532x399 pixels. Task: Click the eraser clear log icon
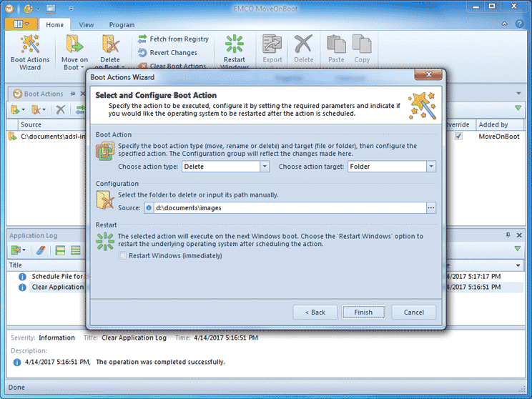pyautogui.click(x=41, y=250)
